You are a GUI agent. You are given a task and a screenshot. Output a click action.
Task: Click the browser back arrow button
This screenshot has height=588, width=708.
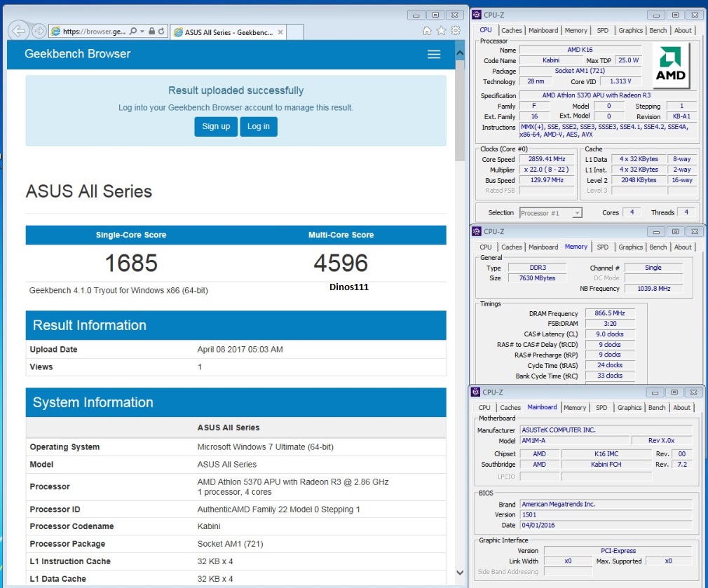tap(18, 31)
